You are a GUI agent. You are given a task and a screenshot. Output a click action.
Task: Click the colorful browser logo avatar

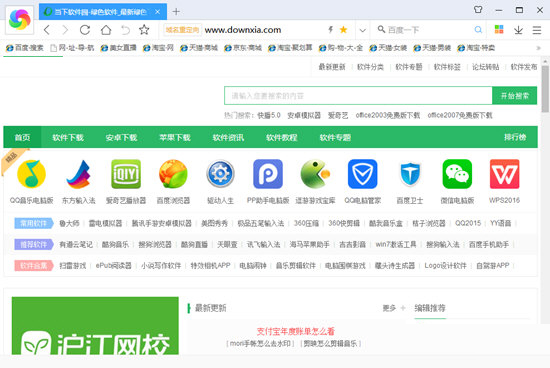20,19
